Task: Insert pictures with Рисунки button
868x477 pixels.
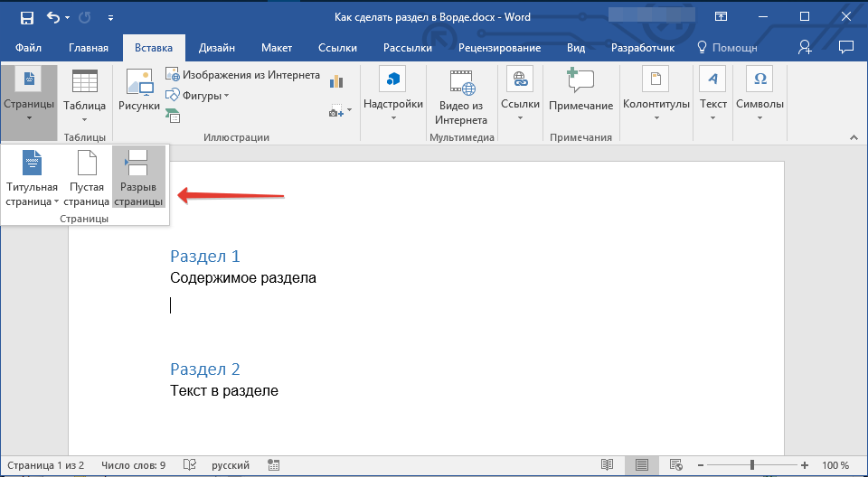Action: (x=138, y=91)
